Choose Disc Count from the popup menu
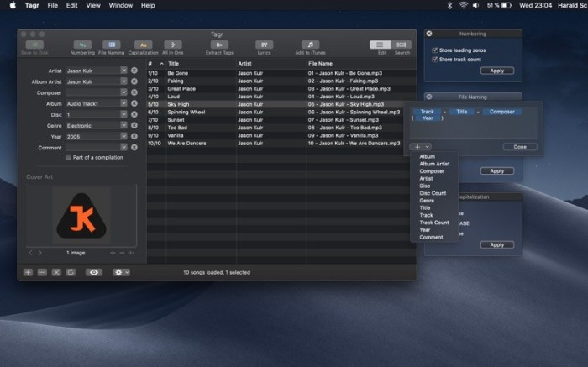This screenshot has width=588, height=367. pos(433,193)
